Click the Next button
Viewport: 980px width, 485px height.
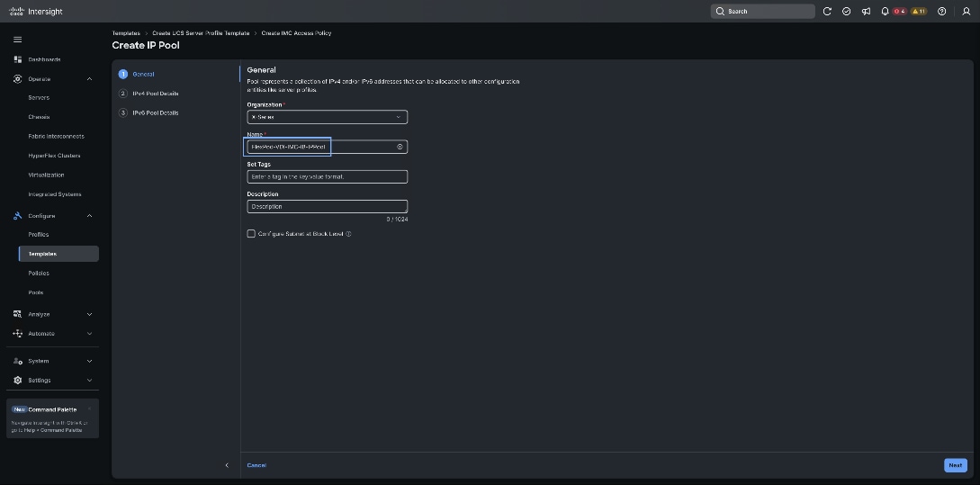956,465
